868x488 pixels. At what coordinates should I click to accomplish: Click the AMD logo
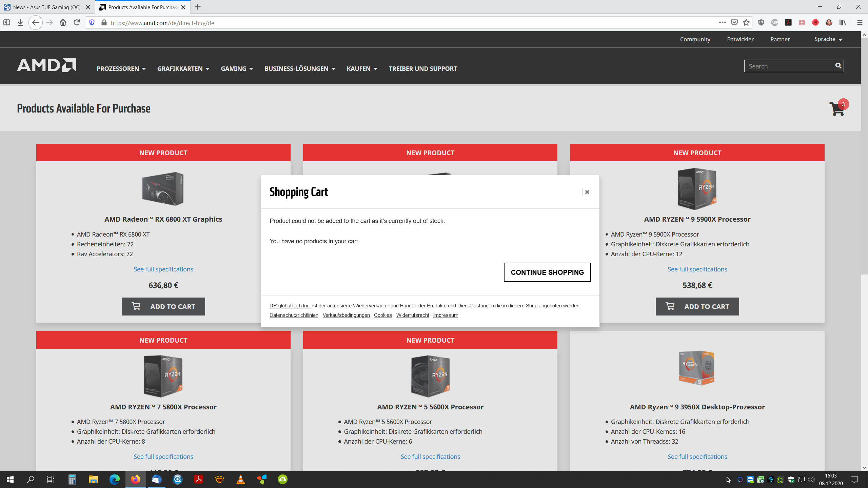pyautogui.click(x=47, y=65)
